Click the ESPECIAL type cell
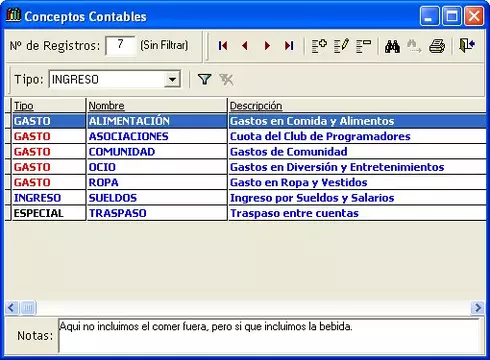Screen dimensions: 490x360 [49, 213]
